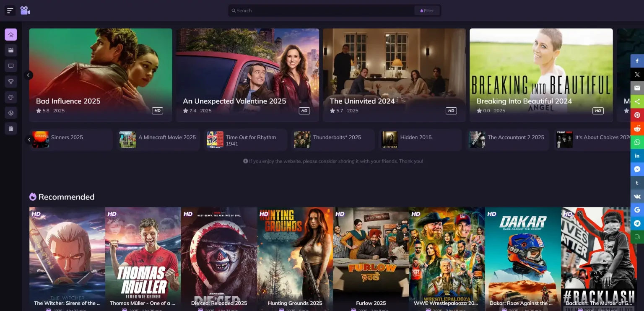Share via email envelope icon
644x311 pixels.
[x=637, y=88]
